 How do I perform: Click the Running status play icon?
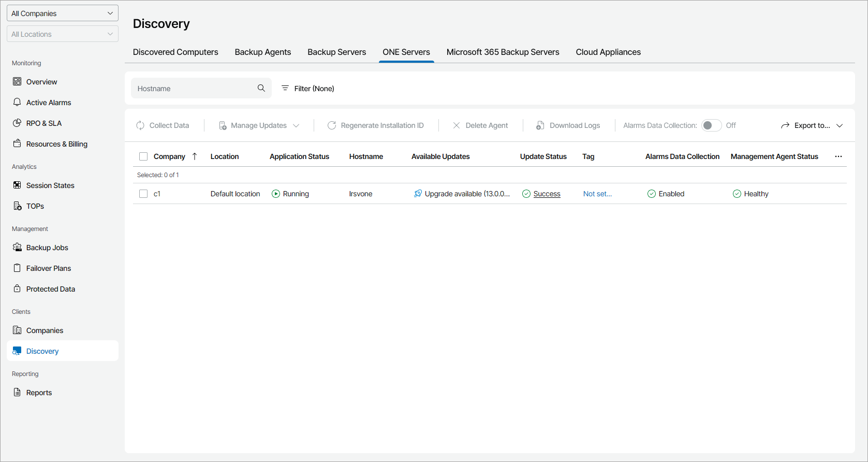pos(276,194)
